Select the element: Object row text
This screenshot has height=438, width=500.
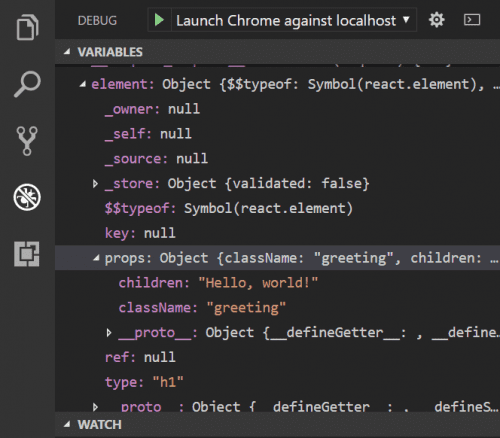(x=295, y=84)
